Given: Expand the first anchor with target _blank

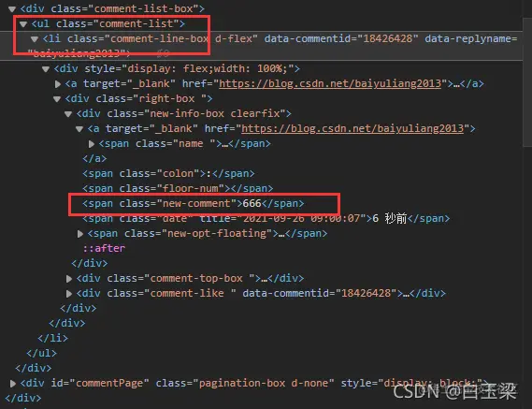Looking at the screenshot, I should (57, 84).
